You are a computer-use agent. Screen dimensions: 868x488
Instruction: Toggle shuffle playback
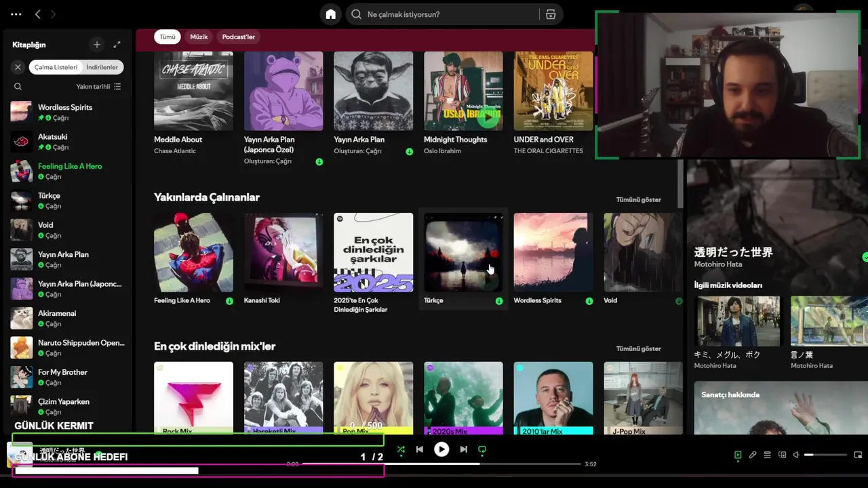coord(401,449)
